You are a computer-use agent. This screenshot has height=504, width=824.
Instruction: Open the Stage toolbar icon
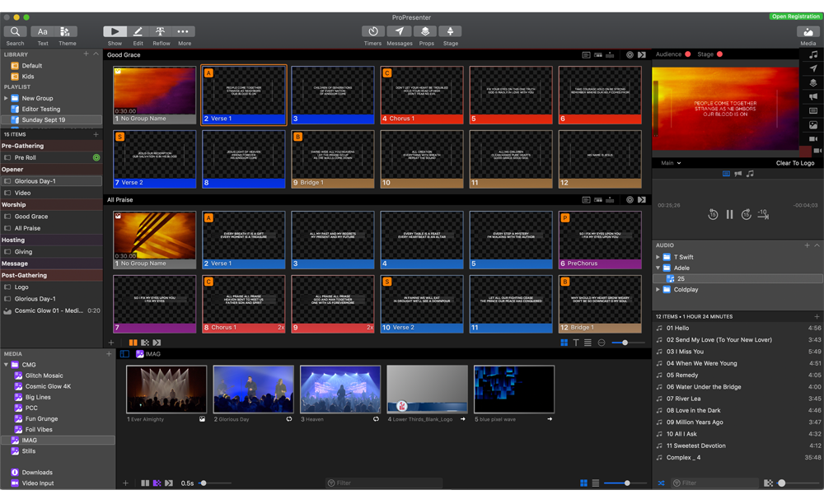click(x=450, y=32)
